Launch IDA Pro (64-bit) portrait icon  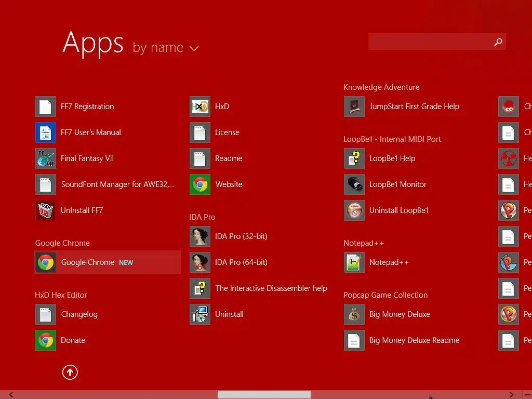pos(200,262)
